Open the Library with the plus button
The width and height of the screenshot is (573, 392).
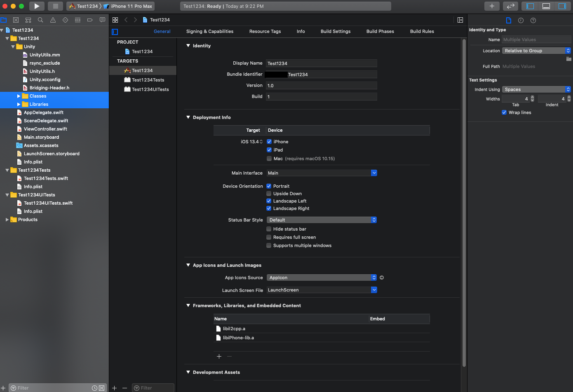pyautogui.click(x=492, y=6)
